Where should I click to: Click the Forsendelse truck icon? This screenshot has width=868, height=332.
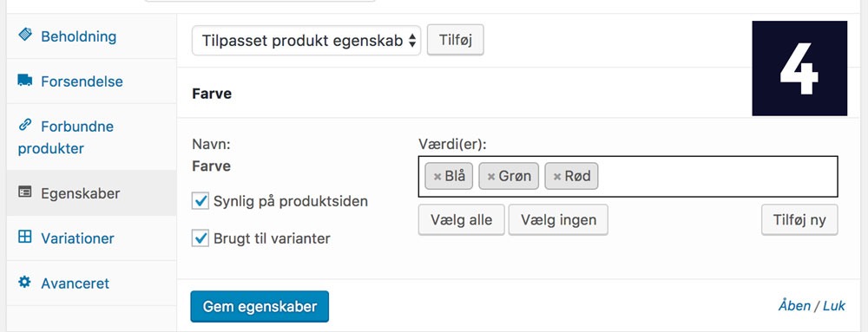click(25, 81)
